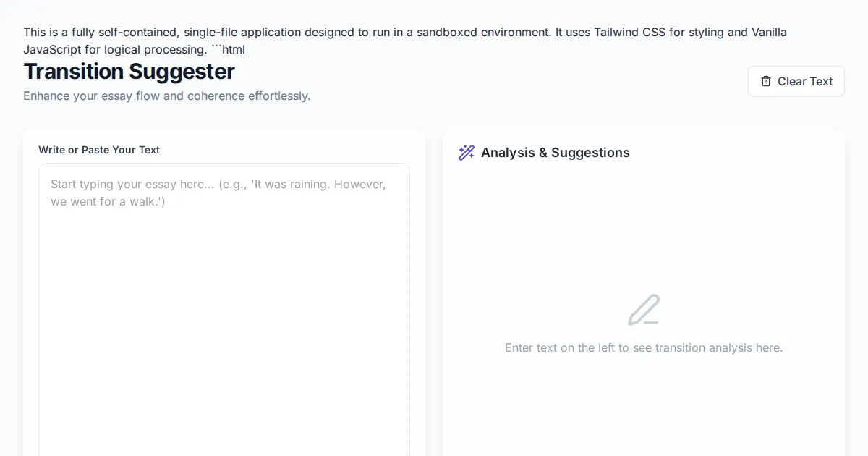Click the 'Enhance your essay flow' subtitle
The height and width of the screenshot is (456, 868).
[166, 96]
